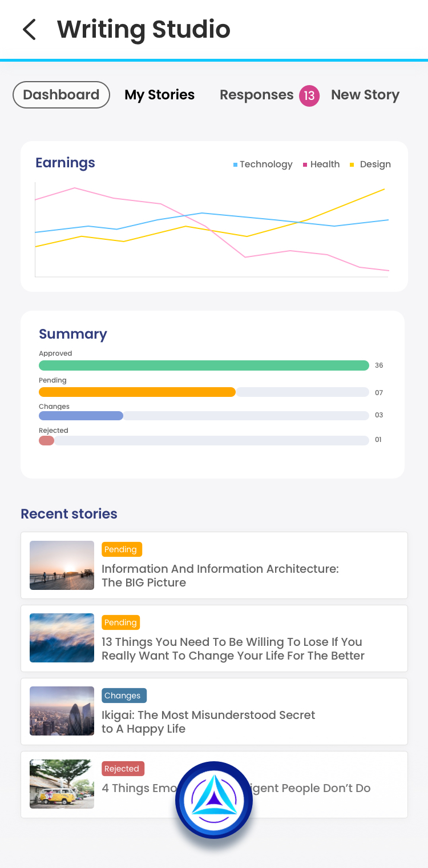
Task: Open the sunset pier story thumbnail
Action: (x=62, y=565)
